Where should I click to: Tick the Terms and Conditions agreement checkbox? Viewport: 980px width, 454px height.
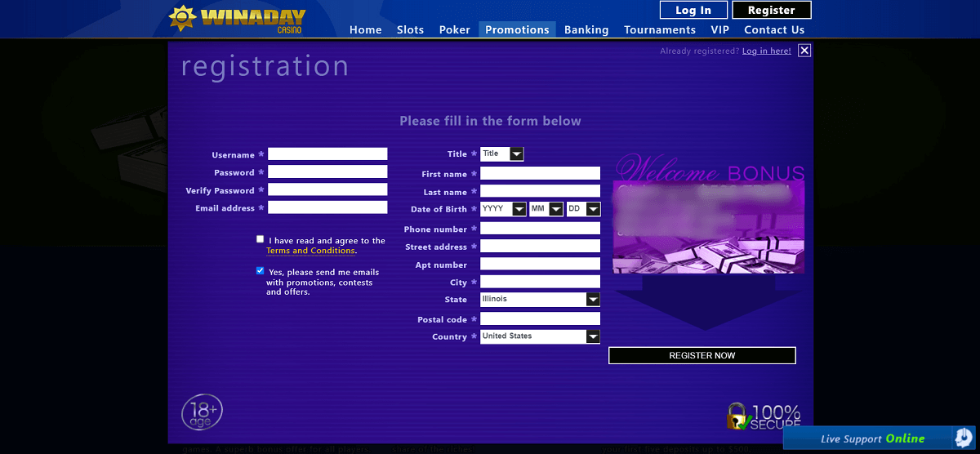(260, 239)
